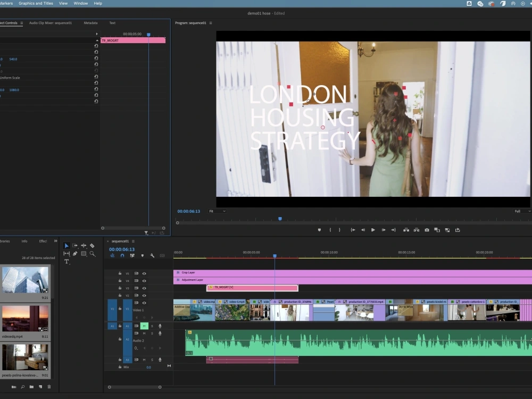The width and height of the screenshot is (532, 399).
Task: Add a marker in the timeline toolbar
Action: tap(143, 255)
